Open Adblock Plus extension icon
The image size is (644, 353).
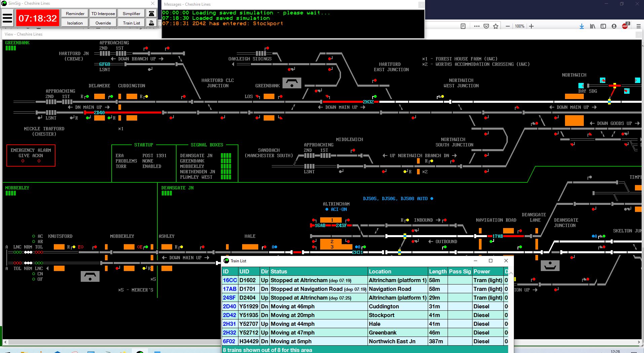[626, 26]
